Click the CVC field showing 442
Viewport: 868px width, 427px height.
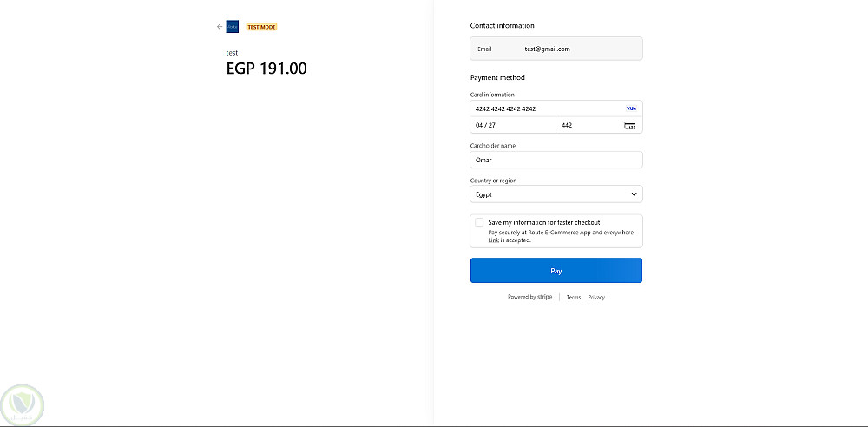click(590, 125)
